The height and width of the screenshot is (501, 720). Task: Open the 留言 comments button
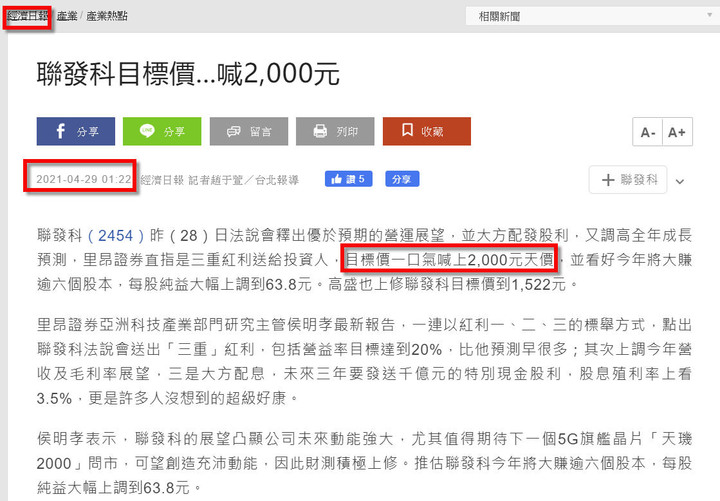[x=249, y=131]
